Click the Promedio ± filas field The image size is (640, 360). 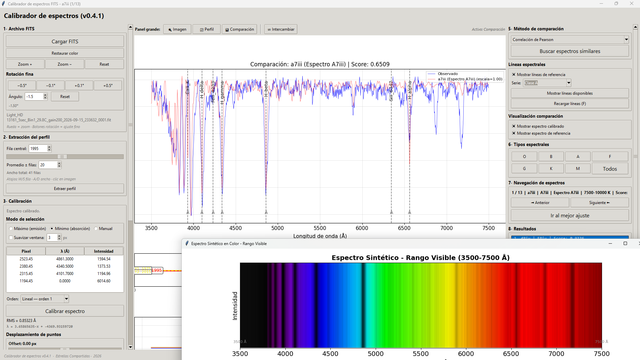pyautogui.click(x=47, y=165)
